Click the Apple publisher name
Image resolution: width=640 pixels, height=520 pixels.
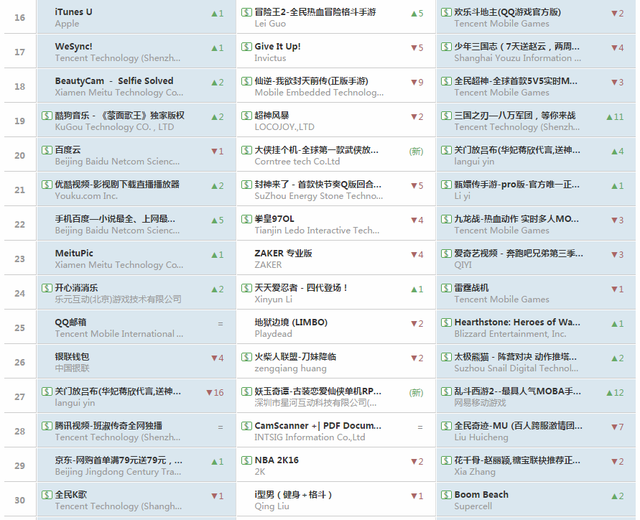click(67, 24)
